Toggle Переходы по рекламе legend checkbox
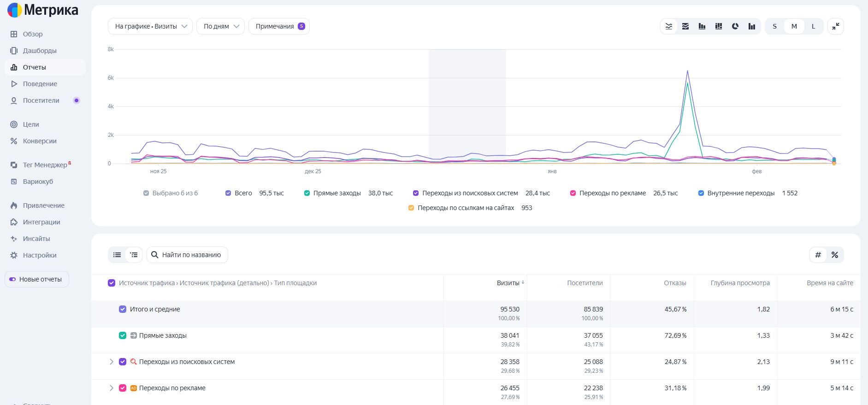This screenshot has width=868, height=405. point(573,193)
